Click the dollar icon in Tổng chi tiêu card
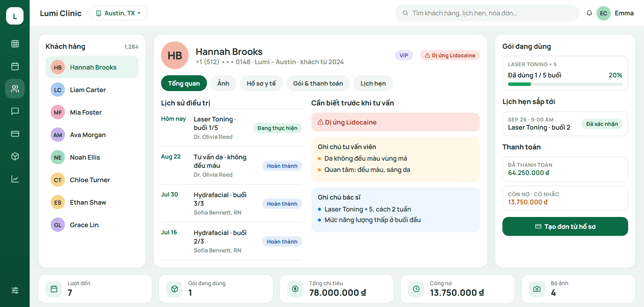This screenshot has width=644, height=307. tap(295, 289)
